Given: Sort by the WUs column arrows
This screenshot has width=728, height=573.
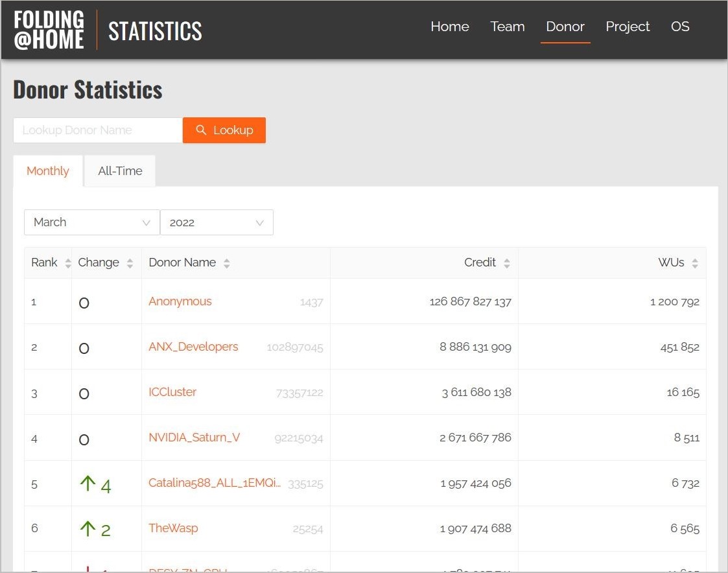Looking at the screenshot, I should [694, 263].
